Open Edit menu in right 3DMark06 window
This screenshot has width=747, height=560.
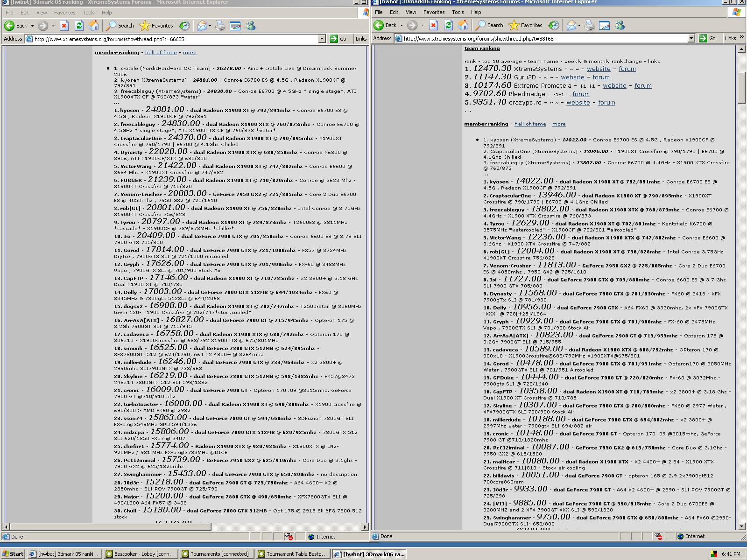pos(394,12)
